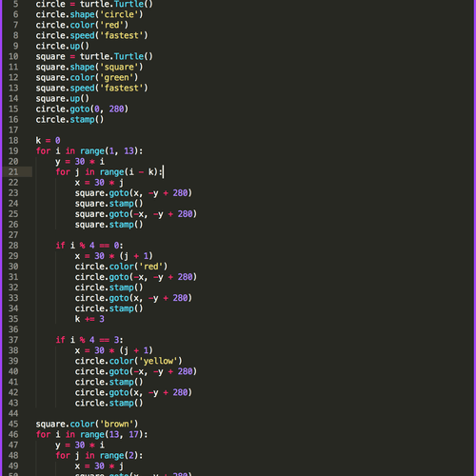Viewport: 476px width, 476px height.
Task: Click square.goto(x, -y + 280) on line 23
Action: (x=133, y=193)
